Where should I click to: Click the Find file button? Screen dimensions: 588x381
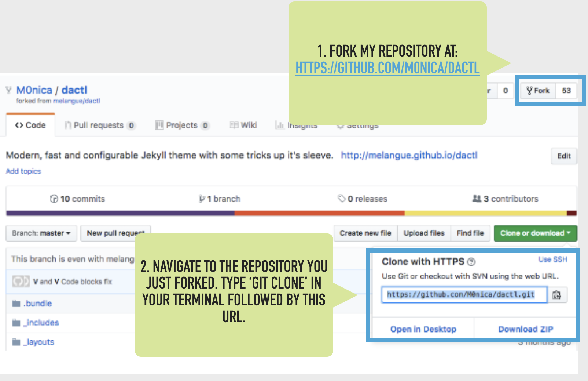click(470, 233)
